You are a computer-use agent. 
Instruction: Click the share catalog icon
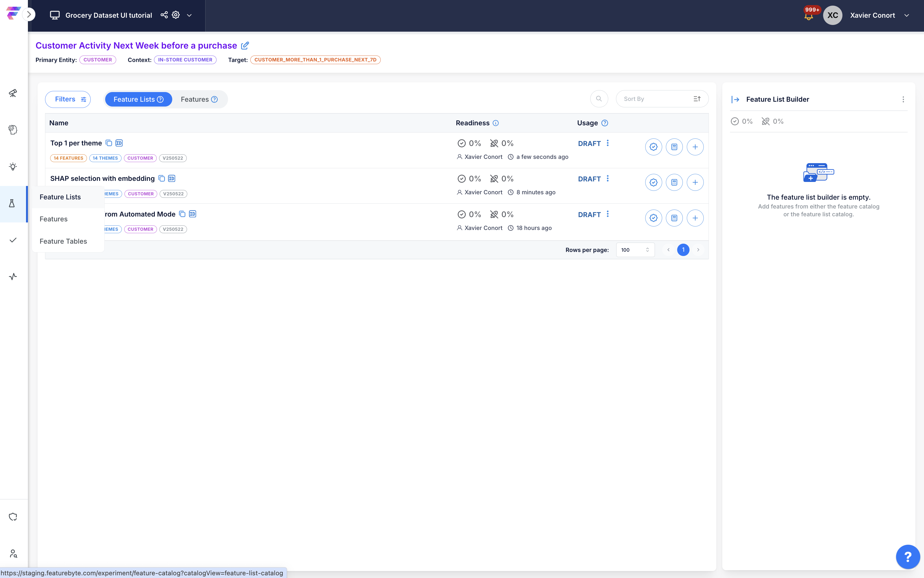(x=164, y=15)
